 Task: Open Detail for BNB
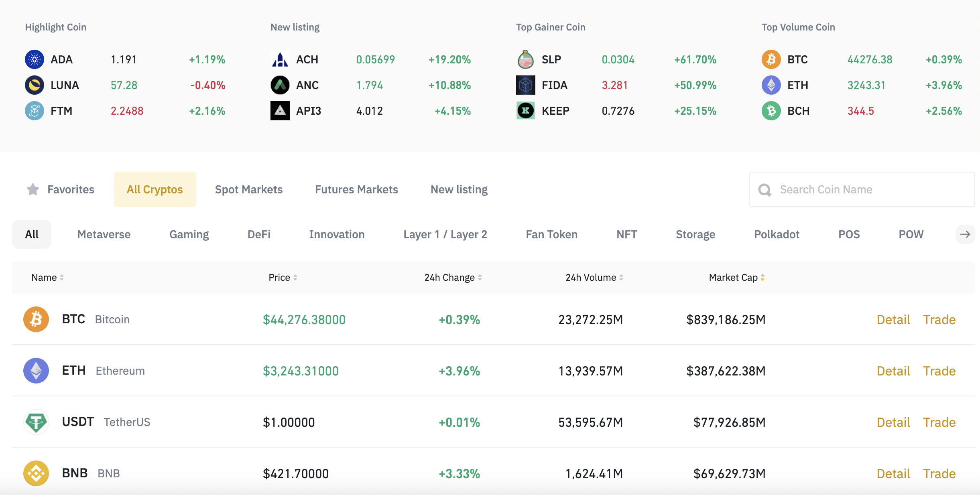click(893, 474)
